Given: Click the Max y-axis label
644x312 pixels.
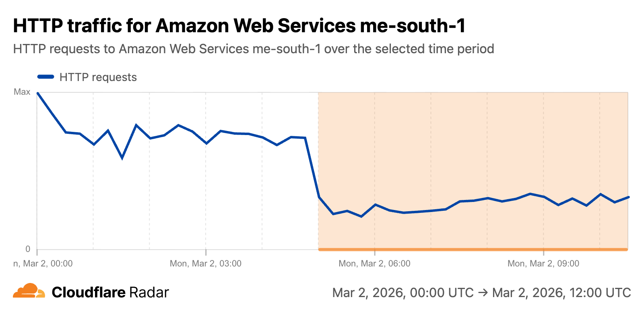Looking at the screenshot, I should point(22,92).
